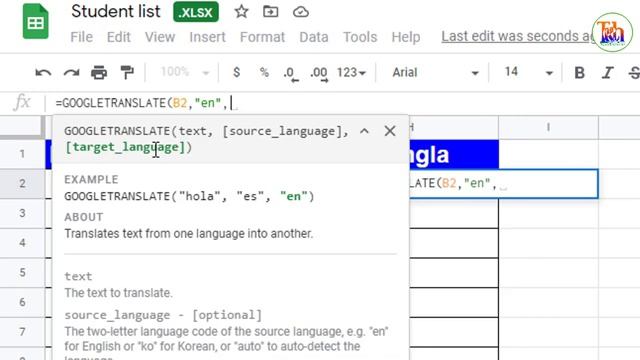Select column I header
This screenshot has width=640, height=360.
(x=548, y=128)
